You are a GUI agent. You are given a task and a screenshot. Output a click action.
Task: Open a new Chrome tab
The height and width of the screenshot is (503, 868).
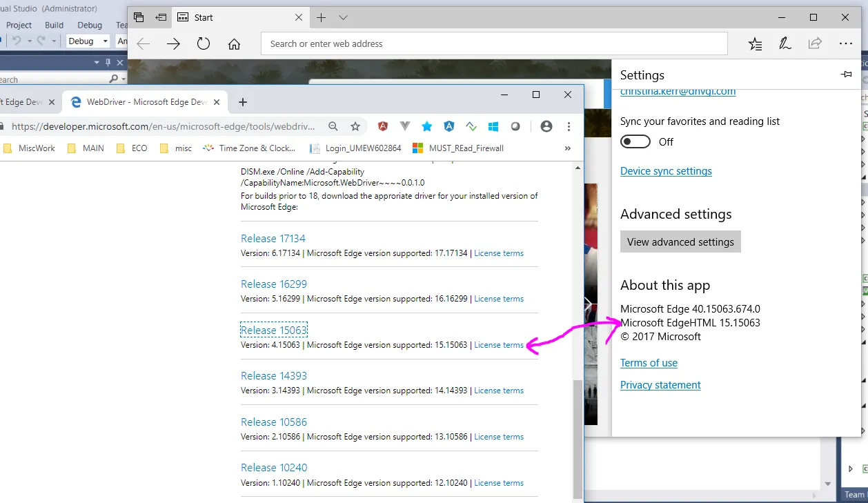tap(242, 102)
